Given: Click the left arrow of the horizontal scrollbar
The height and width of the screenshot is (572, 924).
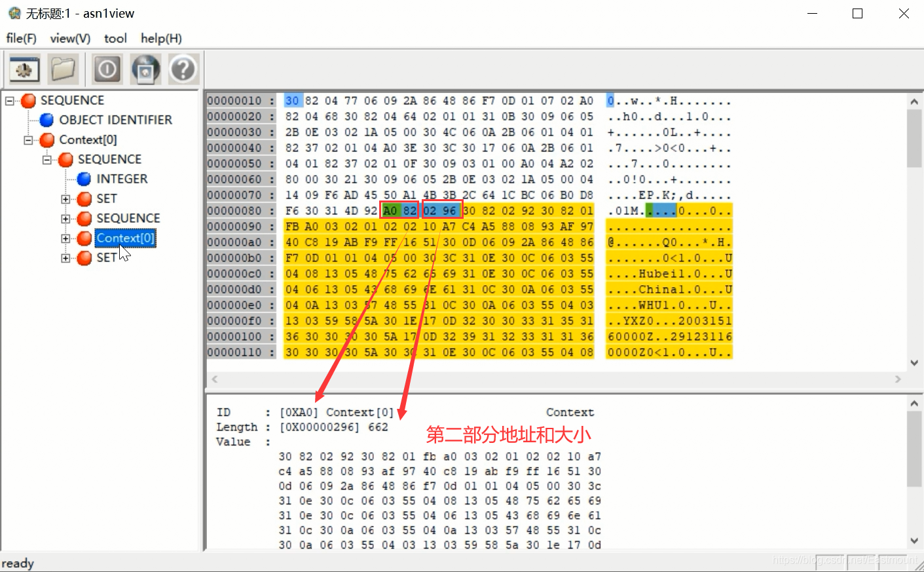Looking at the screenshot, I should coord(214,379).
